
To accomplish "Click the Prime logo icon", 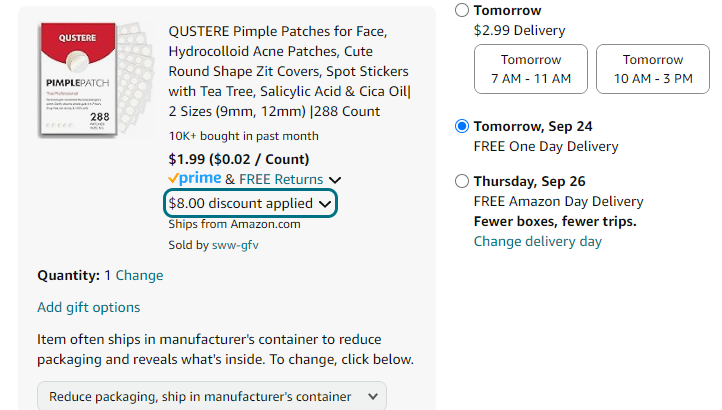I will [x=195, y=178].
